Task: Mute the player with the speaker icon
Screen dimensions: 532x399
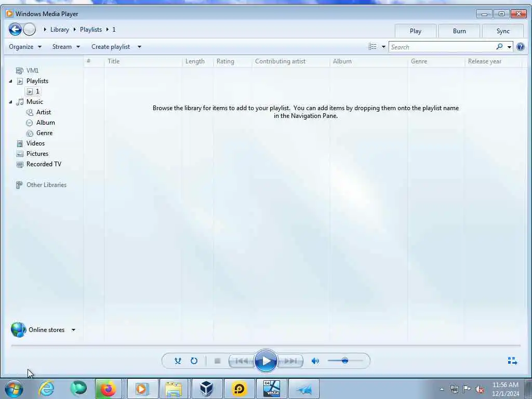Action: pos(315,361)
